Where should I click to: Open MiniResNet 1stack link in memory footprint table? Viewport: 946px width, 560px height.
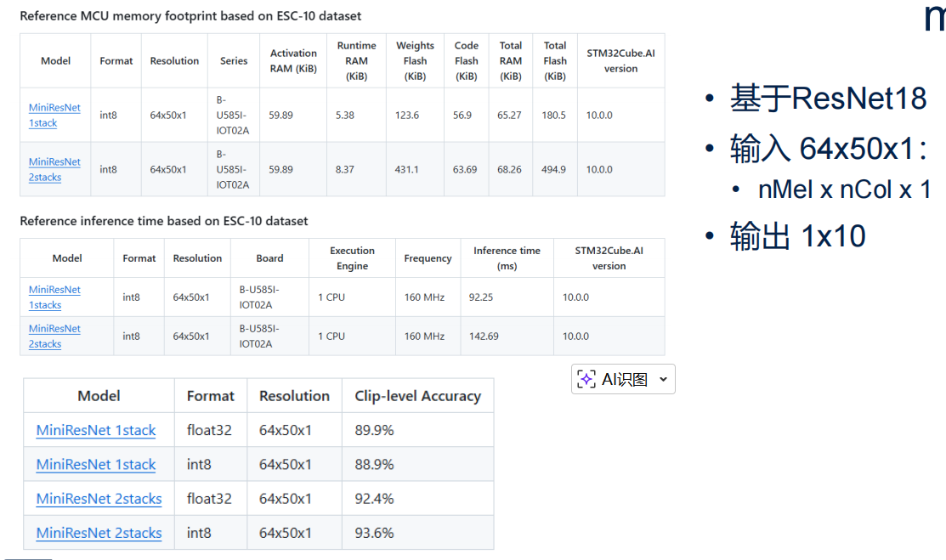[x=54, y=115]
